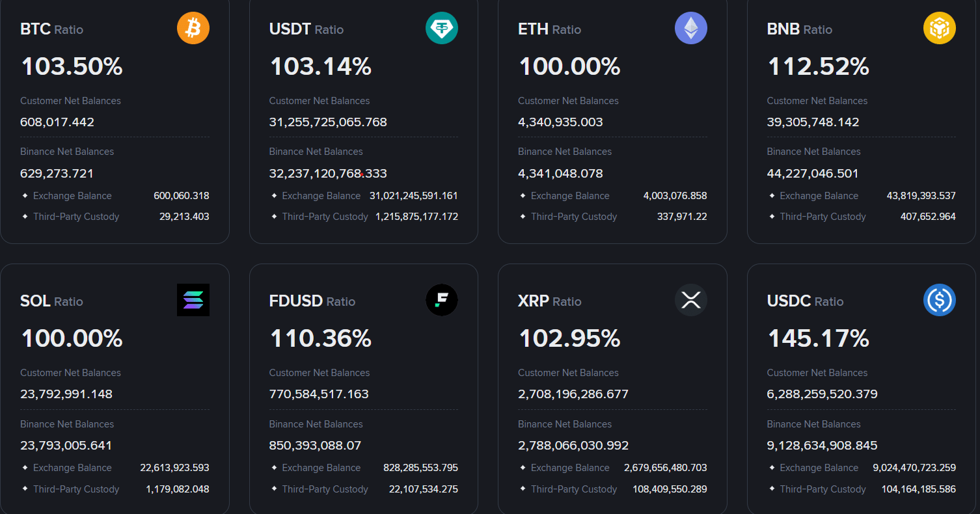
Task: Click the Bitcoin orange coin icon
Action: click(x=193, y=29)
